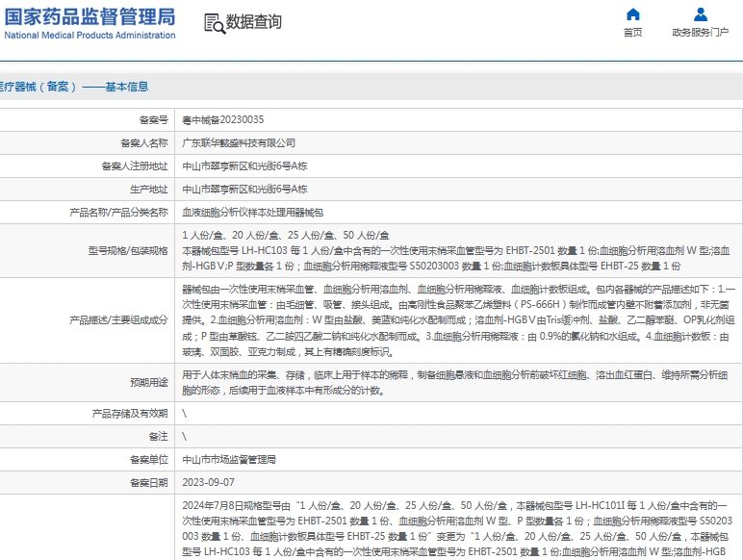The height and width of the screenshot is (560, 743).
Task: Select authority name 中山市市场监督管理局
Action: click(229, 460)
